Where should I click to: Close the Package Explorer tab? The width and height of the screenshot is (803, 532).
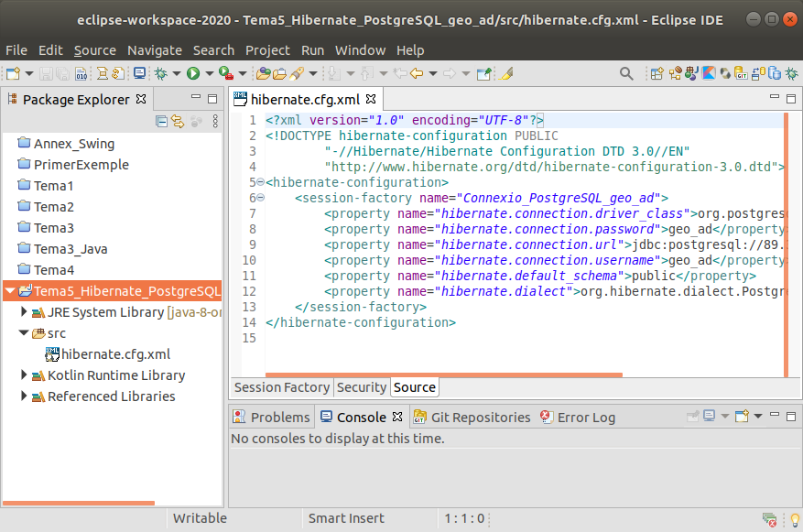(141, 99)
